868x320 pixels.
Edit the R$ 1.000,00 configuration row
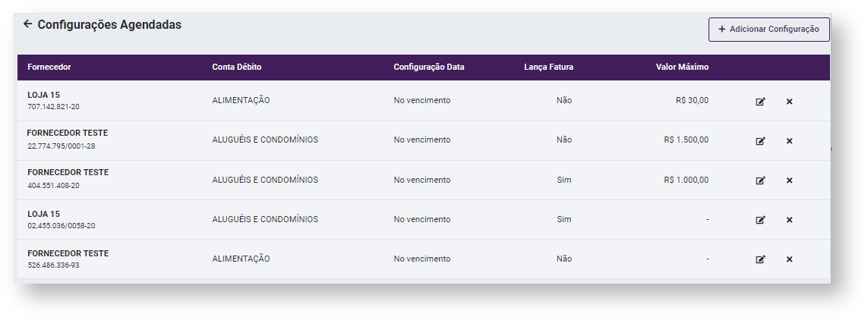760,180
